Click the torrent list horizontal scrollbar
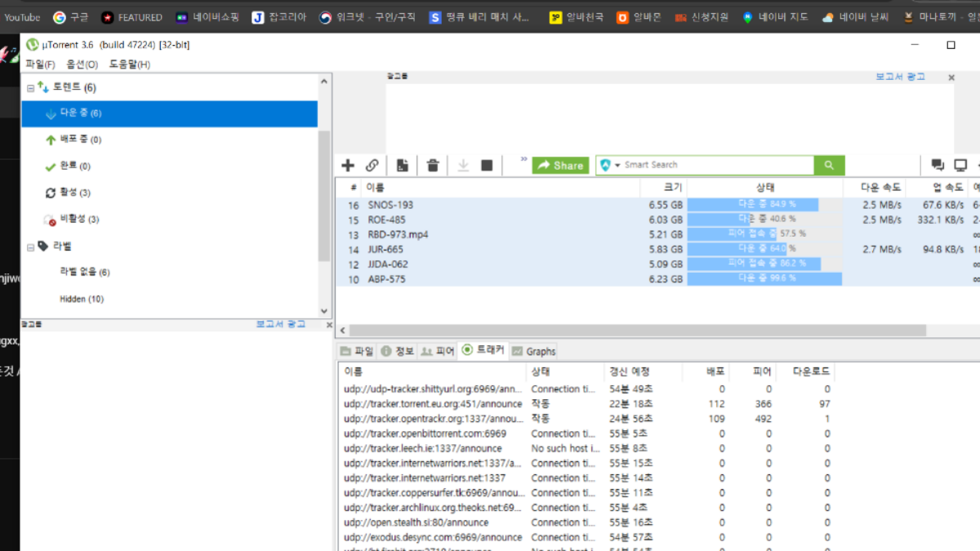This screenshot has height=551, width=980. pyautogui.click(x=637, y=331)
